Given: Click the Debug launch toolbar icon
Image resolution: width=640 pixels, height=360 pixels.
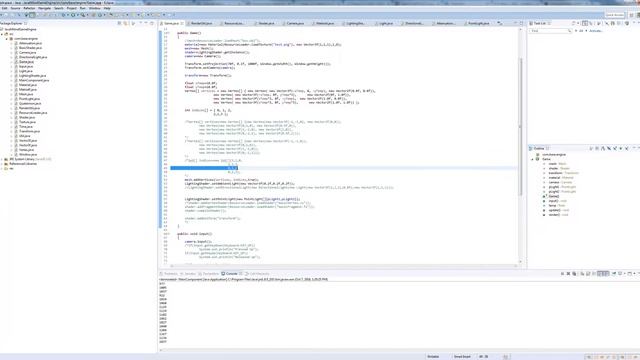Looking at the screenshot, I should (63, 15).
